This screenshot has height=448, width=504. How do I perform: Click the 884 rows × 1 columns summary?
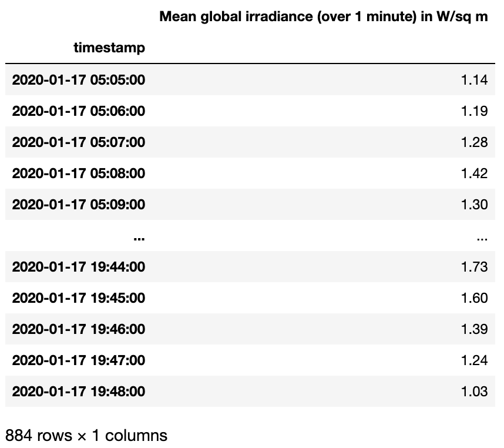(86, 436)
